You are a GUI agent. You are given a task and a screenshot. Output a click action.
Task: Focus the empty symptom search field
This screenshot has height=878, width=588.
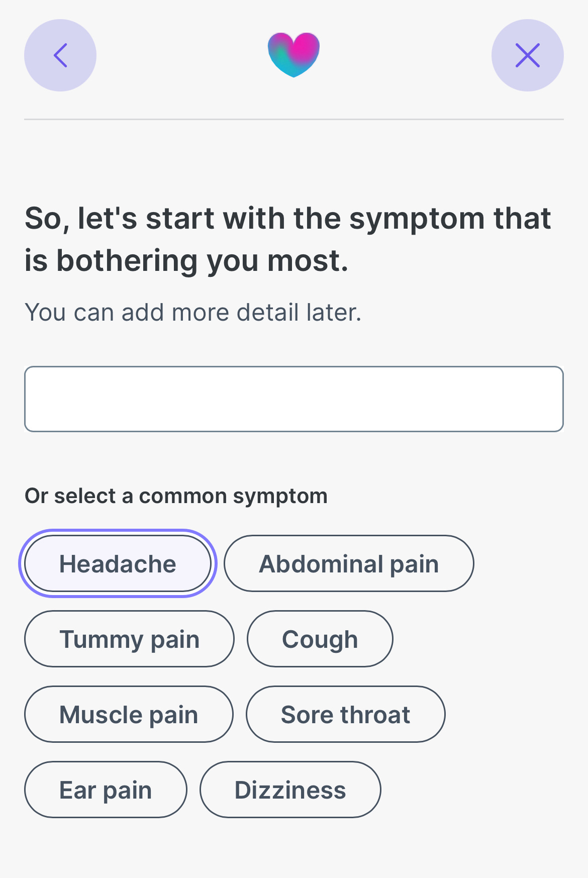click(x=294, y=399)
